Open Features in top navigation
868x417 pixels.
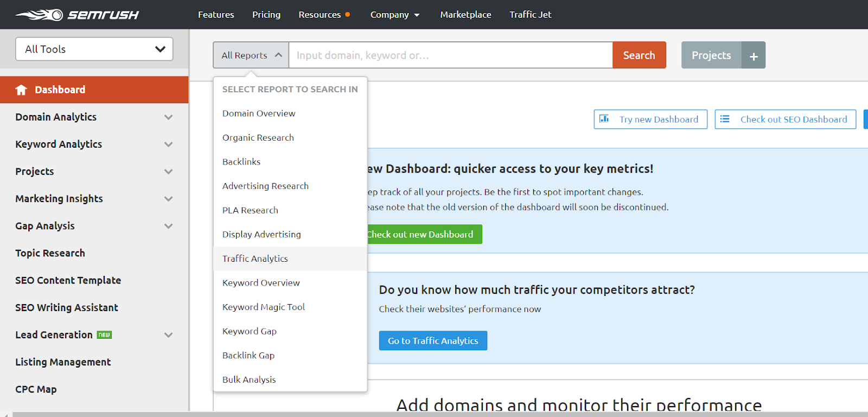click(x=216, y=15)
